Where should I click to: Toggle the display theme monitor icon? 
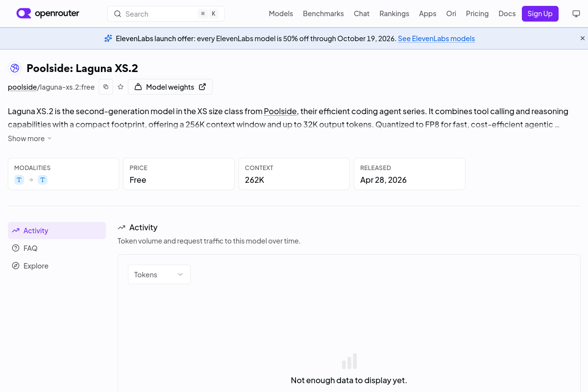pos(576,14)
